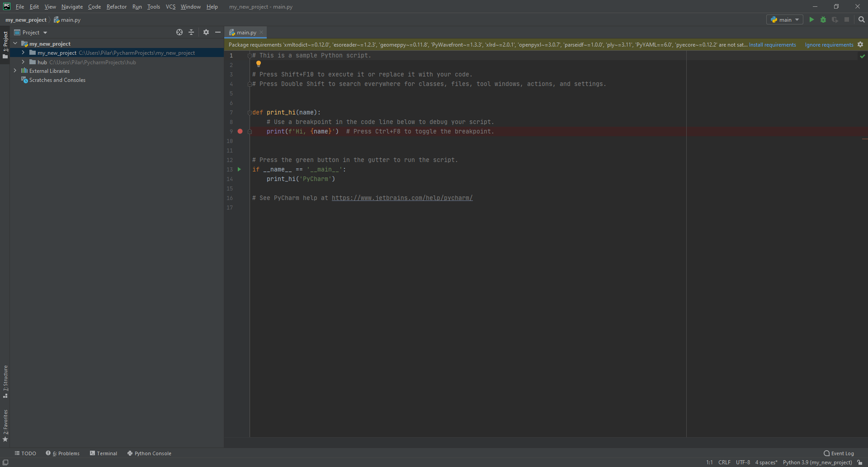Viewport: 868px width, 467px height.
Task: Expand my_new_project folder with path
Action: click(23, 52)
